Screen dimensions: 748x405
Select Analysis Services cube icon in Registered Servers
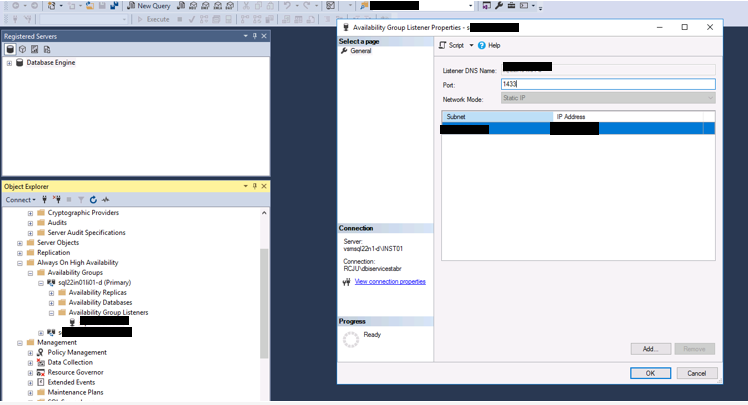click(23, 48)
